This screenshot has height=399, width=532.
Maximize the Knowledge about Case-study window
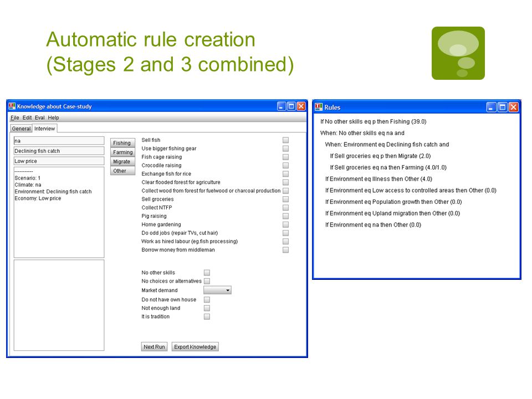[291, 106]
